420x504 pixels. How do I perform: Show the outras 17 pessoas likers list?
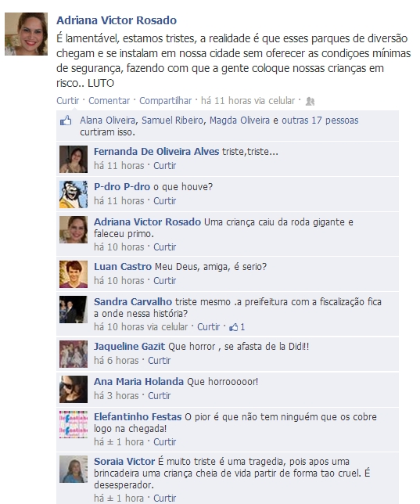(320, 121)
